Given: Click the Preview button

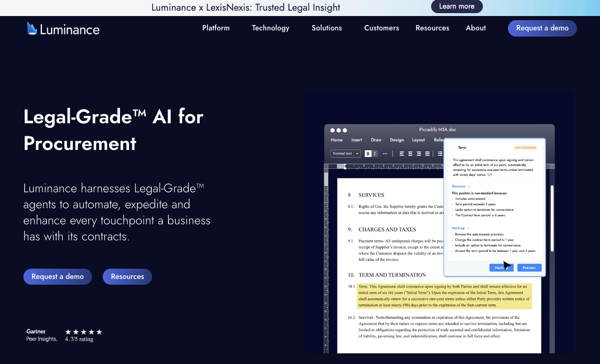Looking at the screenshot, I should point(529,268).
